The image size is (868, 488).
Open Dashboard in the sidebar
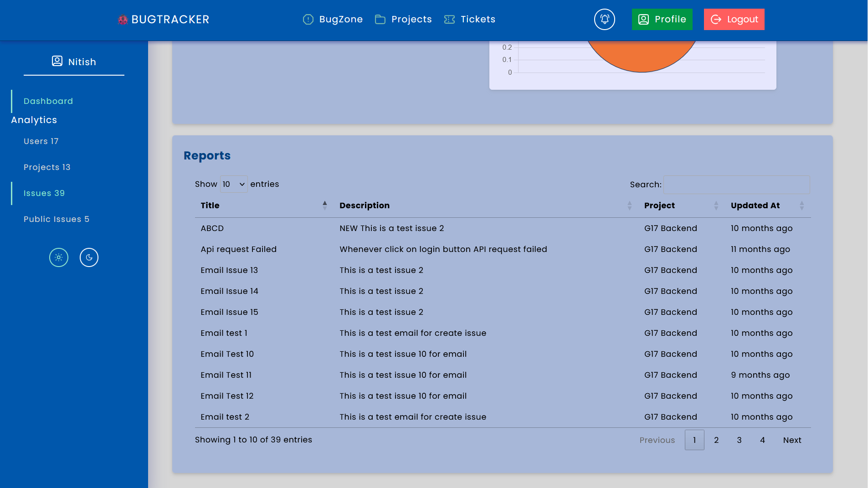click(48, 101)
